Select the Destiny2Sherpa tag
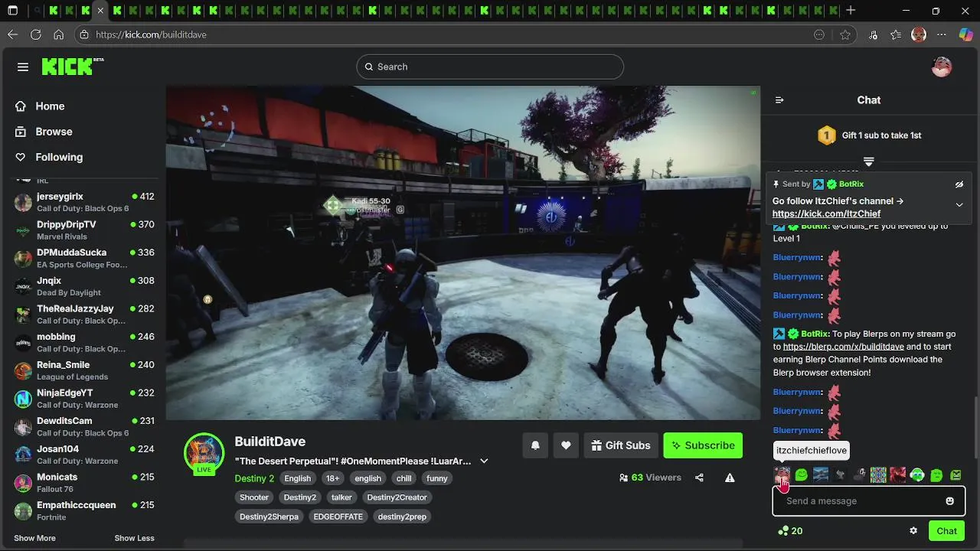The height and width of the screenshot is (551, 980). click(267, 517)
